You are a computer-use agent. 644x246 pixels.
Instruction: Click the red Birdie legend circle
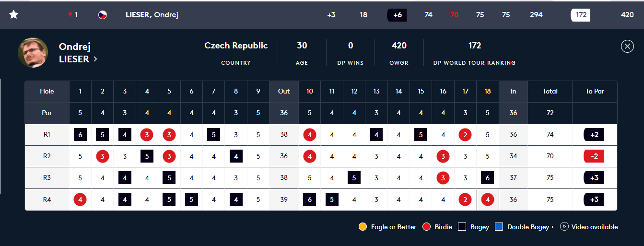[x=426, y=227]
